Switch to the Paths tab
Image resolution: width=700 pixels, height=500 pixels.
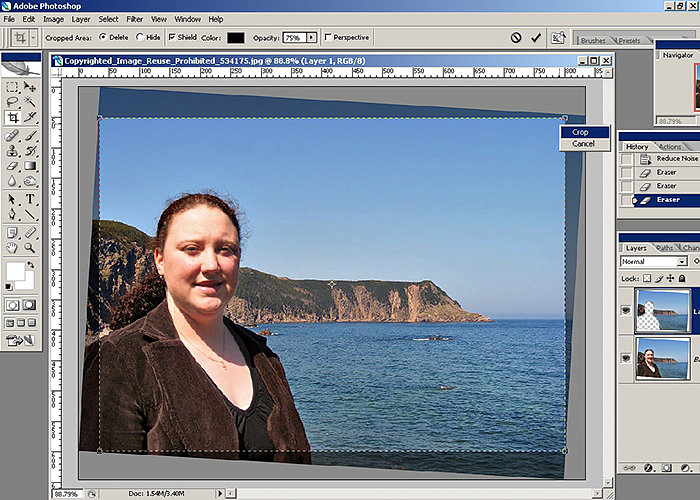click(665, 248)
